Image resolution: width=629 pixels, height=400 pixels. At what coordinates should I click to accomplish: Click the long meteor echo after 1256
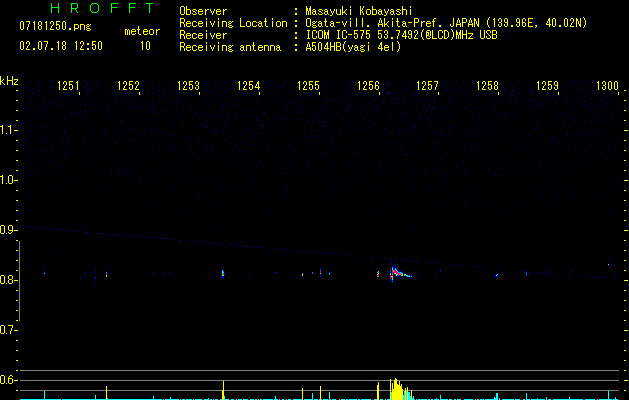click(x=402, y=274)
